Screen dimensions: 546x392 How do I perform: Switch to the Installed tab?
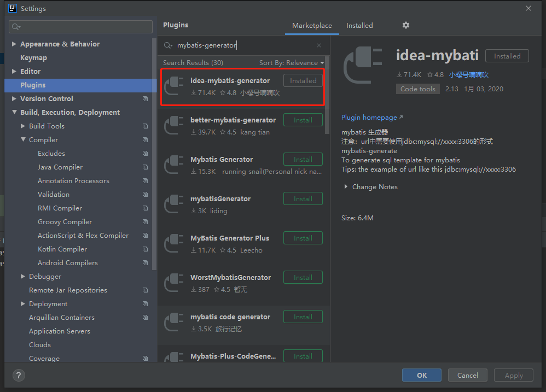pyautogui.click(x=359, y=26)
